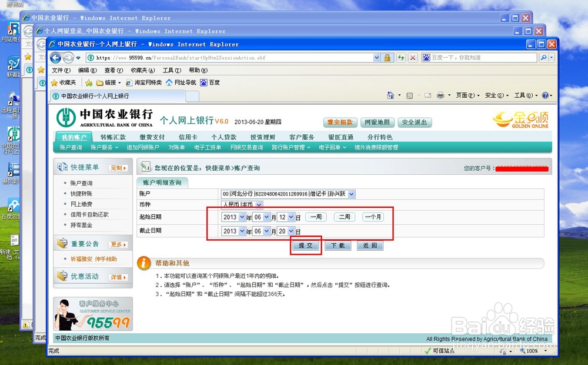Viewport: 588px width, 365px height.
Task: Click the 网银地图 button
Action: (377, 122)
